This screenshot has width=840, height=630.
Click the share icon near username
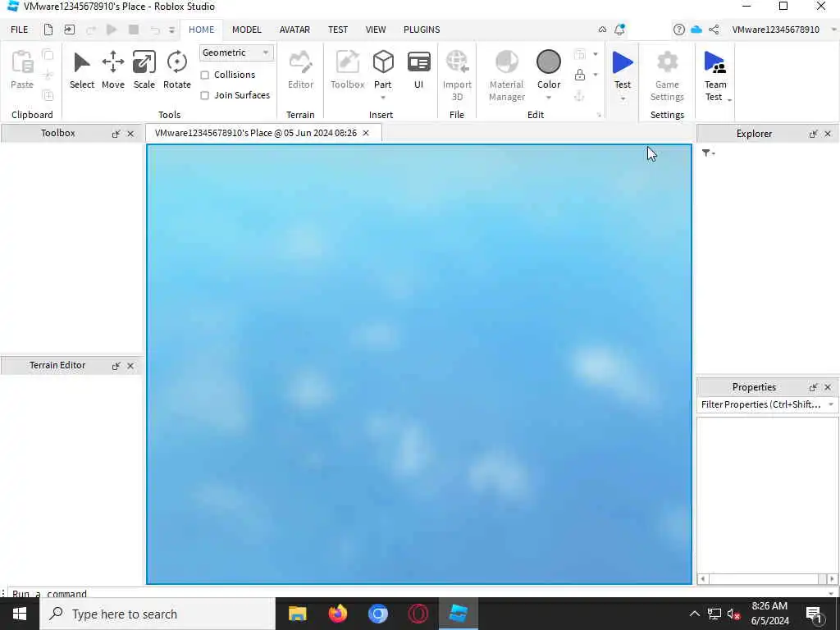click(714, 30)
